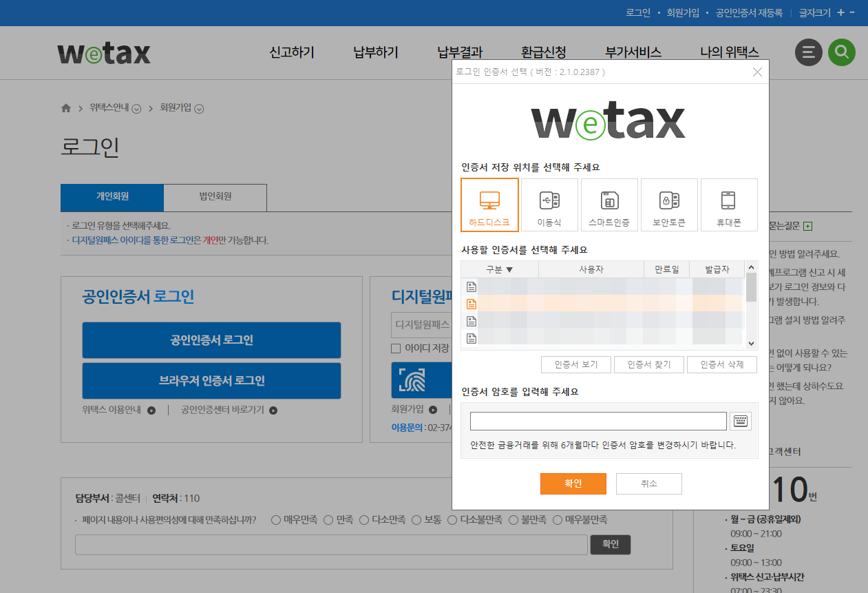Sort by the 만료일 column header

tap(666, 269)
